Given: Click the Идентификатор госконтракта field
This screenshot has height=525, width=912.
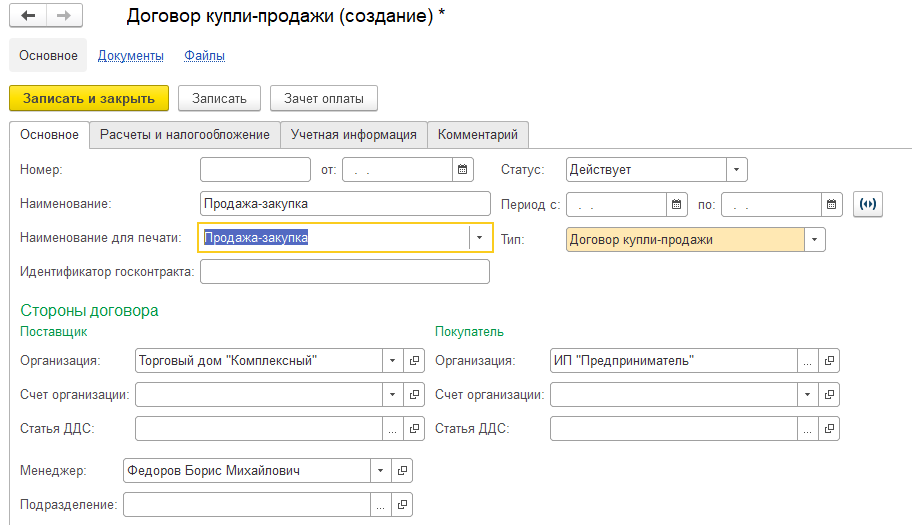Looking at the screenshot, I should [x=345, y=272].
